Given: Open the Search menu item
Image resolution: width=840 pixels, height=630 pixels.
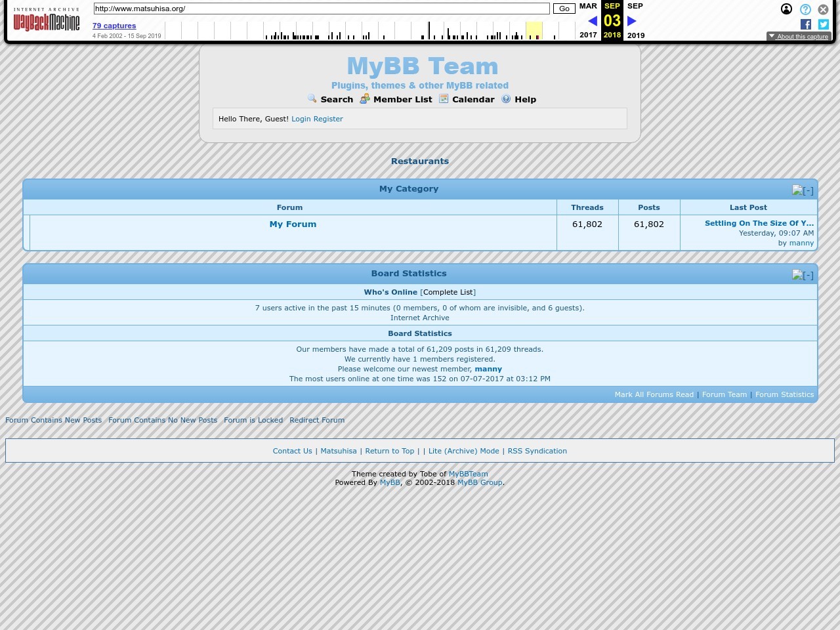Looking at the screenshot, I should point(336,100).
